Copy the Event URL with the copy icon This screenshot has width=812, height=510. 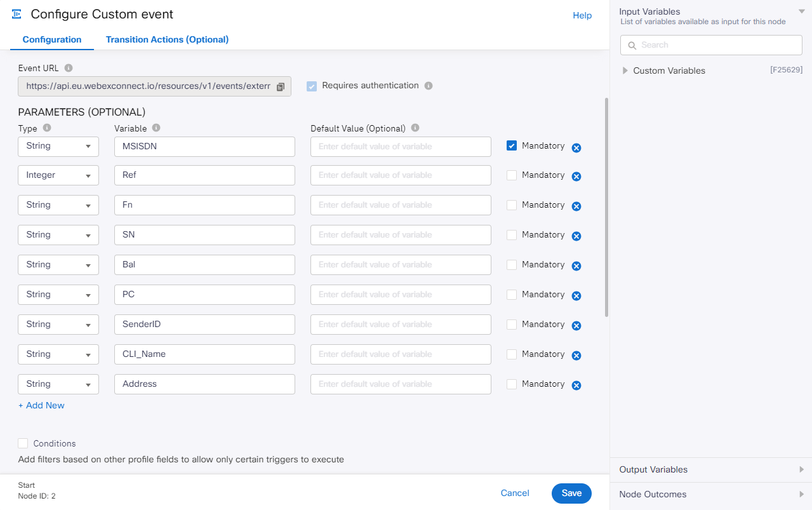click(281, 87)
